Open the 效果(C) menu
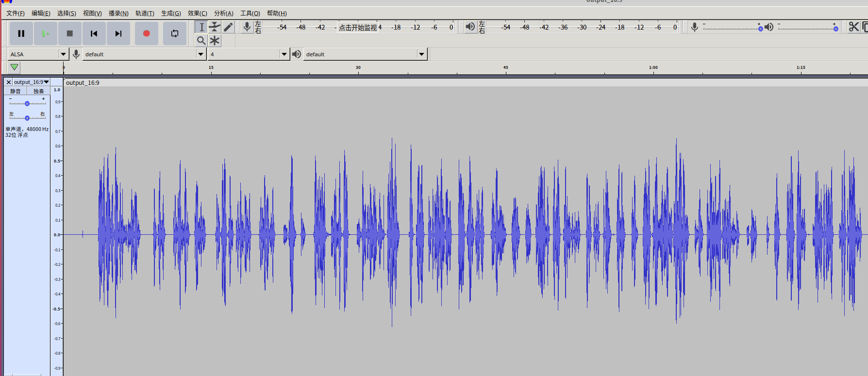 pos(198,14)
